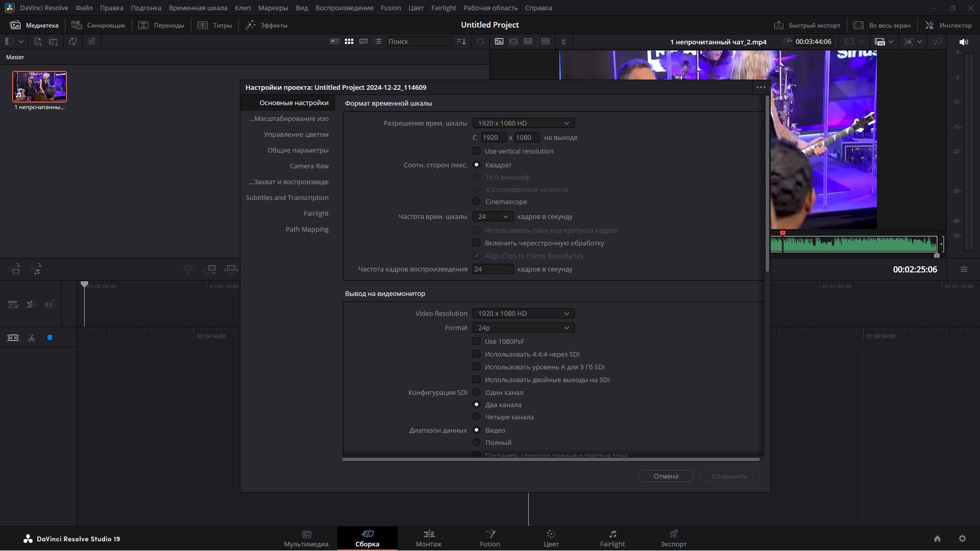Expand the Format 24p dropdown
980x551 pixels.
point(523,328)
